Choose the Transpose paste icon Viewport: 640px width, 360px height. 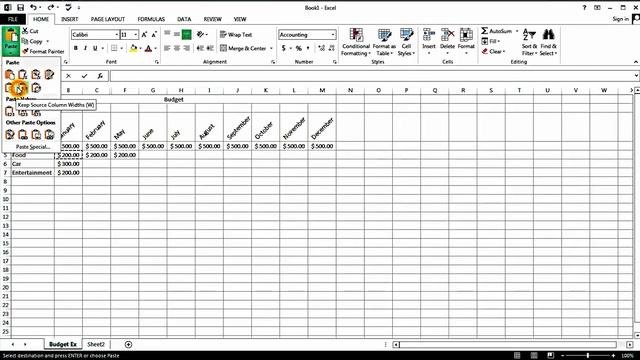[x=36, y=88]
